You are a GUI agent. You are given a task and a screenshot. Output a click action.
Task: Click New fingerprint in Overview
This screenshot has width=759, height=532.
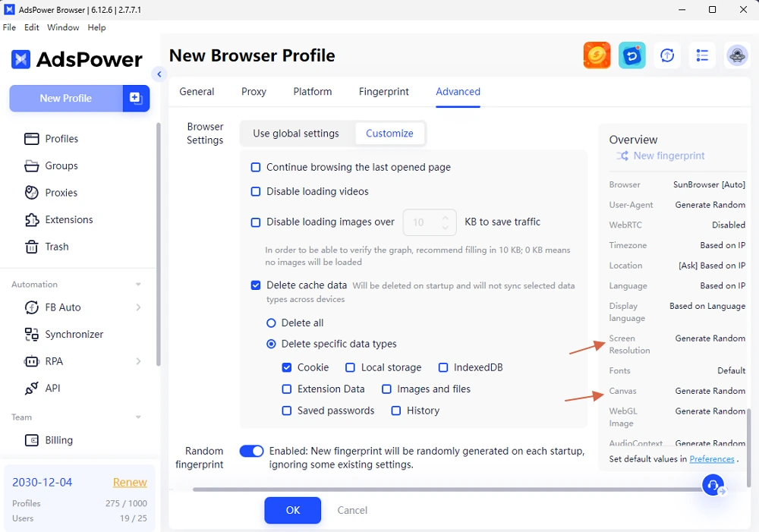(x=669, y=156)
